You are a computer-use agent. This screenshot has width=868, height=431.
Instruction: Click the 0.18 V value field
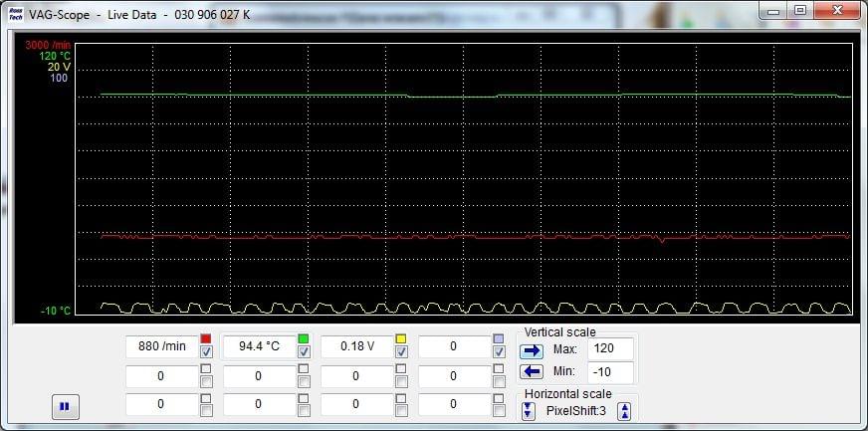tap(357, 347)
